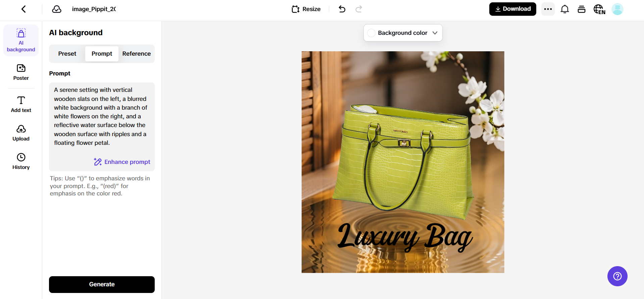This screenshot has width=644, height=299.
Task: Click inside the prompt text box
Action: click(x=102, y=127)
